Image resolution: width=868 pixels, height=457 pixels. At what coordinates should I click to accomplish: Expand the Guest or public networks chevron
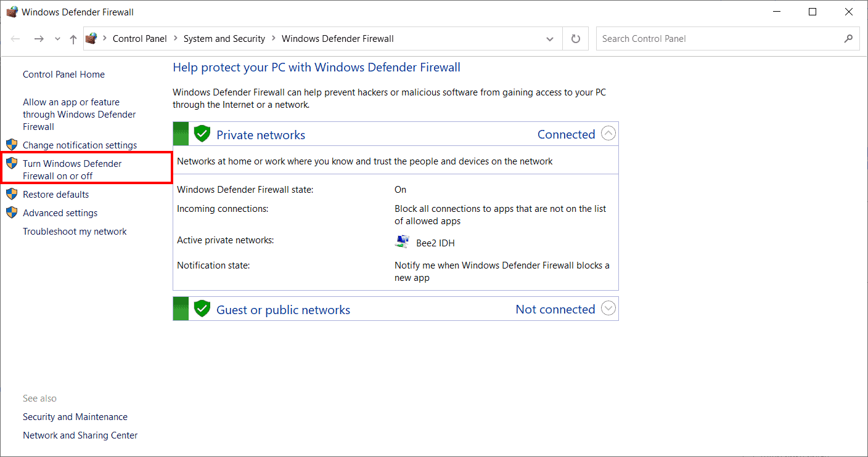point(608,309)
